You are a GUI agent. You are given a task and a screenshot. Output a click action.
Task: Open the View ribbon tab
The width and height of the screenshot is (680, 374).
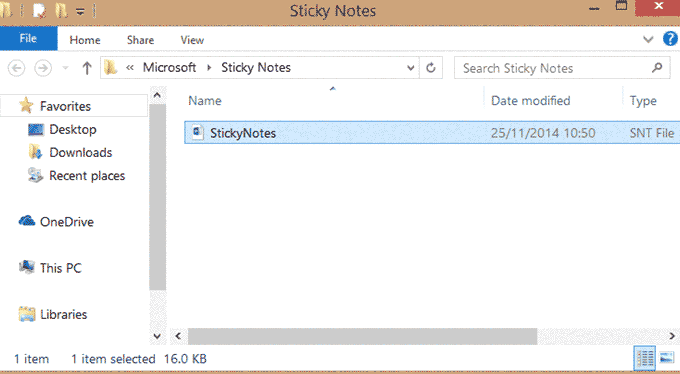(192, 40)
